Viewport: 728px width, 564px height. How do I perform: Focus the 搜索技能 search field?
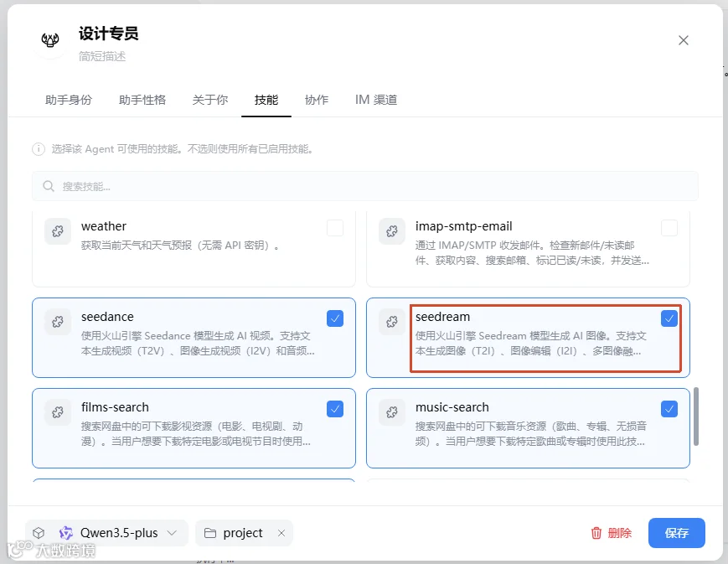pyautogui.click(x=365, y=186)
